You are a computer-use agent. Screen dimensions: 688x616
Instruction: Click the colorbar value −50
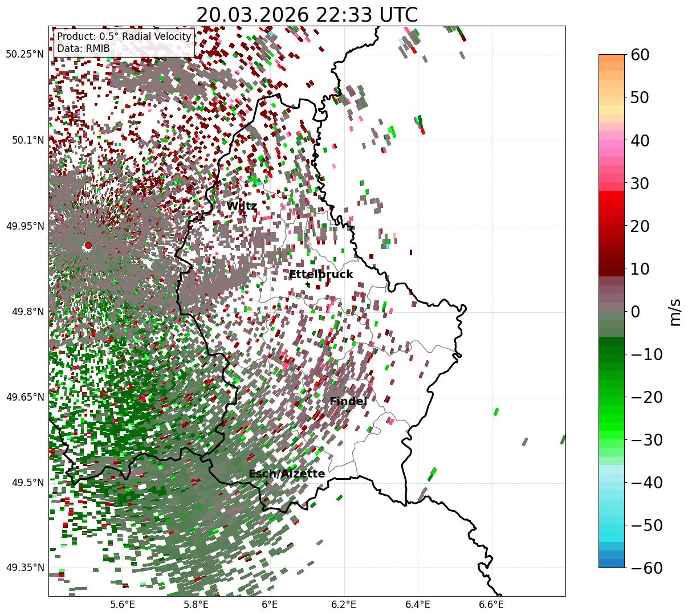pyautogui.click(x=646, y=525)
